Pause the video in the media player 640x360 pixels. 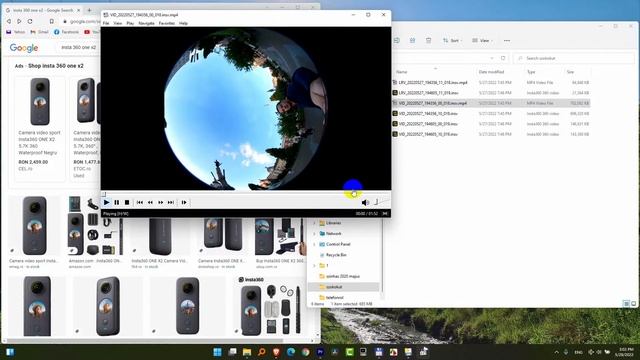click(117, 202)
